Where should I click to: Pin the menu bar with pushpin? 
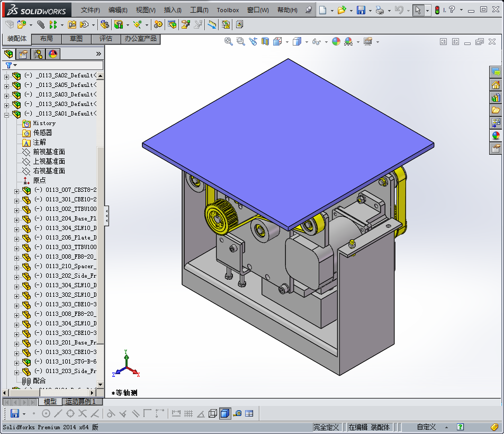tap(309, 10)
